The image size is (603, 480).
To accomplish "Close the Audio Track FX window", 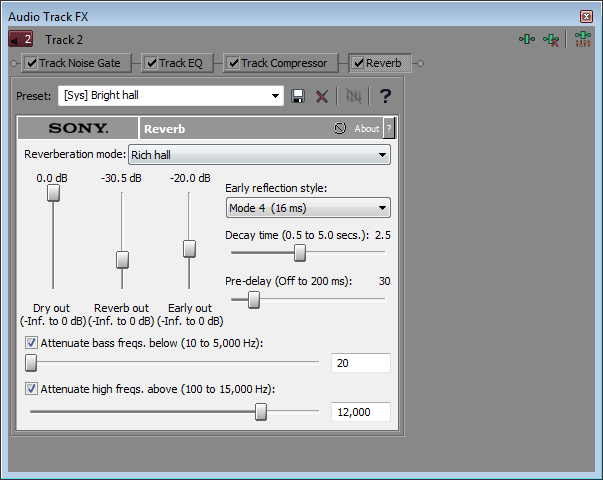I will click(x=586, y=17).
